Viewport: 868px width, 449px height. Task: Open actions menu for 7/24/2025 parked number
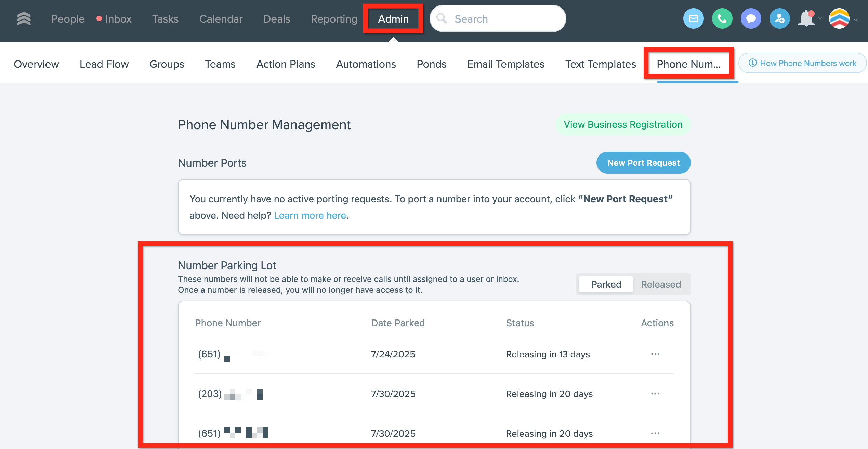pos(655,354)
